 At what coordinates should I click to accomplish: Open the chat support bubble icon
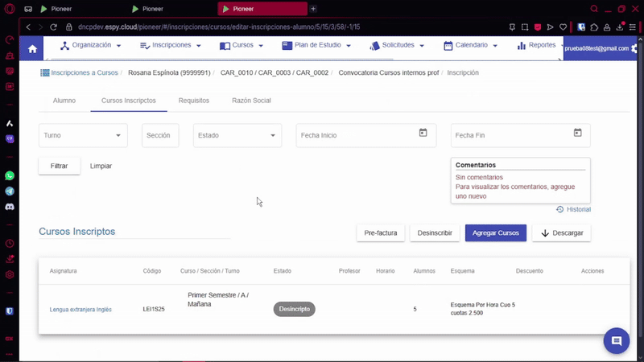pyautogui.click(x=617, y=341)
